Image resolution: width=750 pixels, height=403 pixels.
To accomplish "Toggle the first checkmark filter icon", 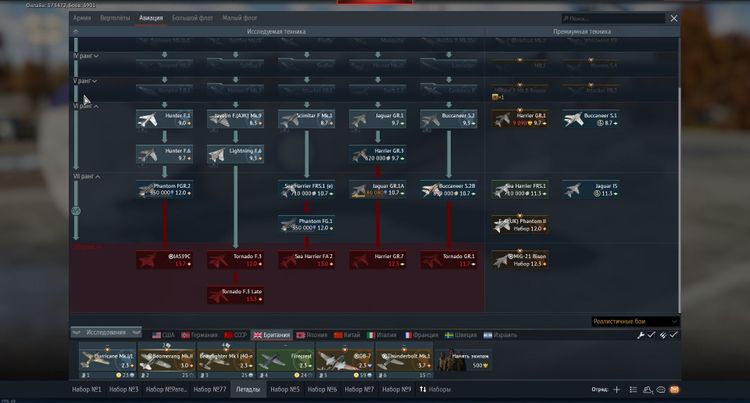I will coord(650,334).
